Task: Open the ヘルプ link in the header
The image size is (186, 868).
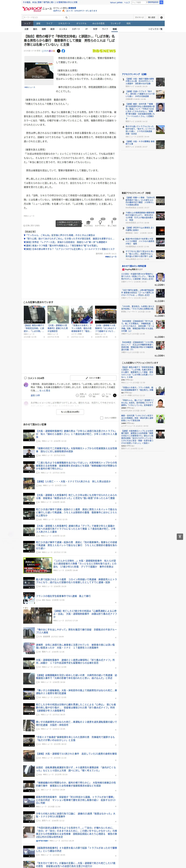Action: [127, 2]
